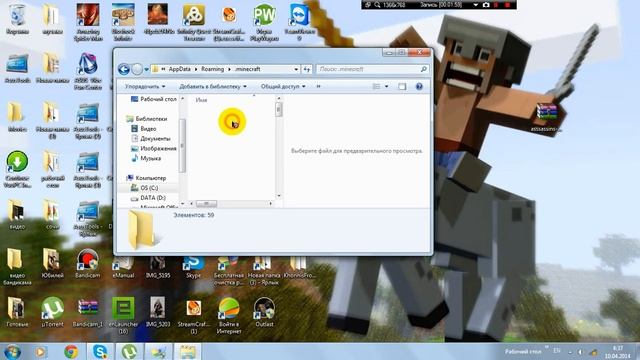This screenshot has width=640, height=360.
Task: Open the address bar history dropdown arrow
Action: click(x=296, y=69)
